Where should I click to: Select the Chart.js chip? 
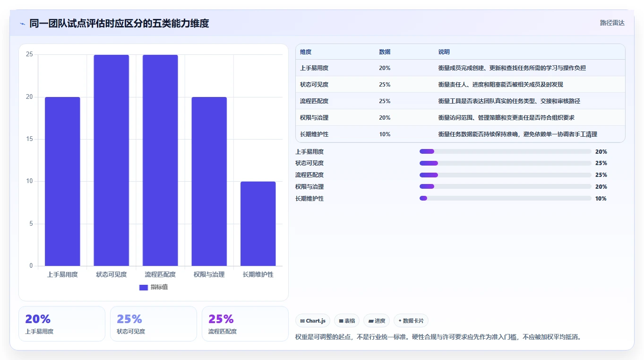(x=313, y=321)
